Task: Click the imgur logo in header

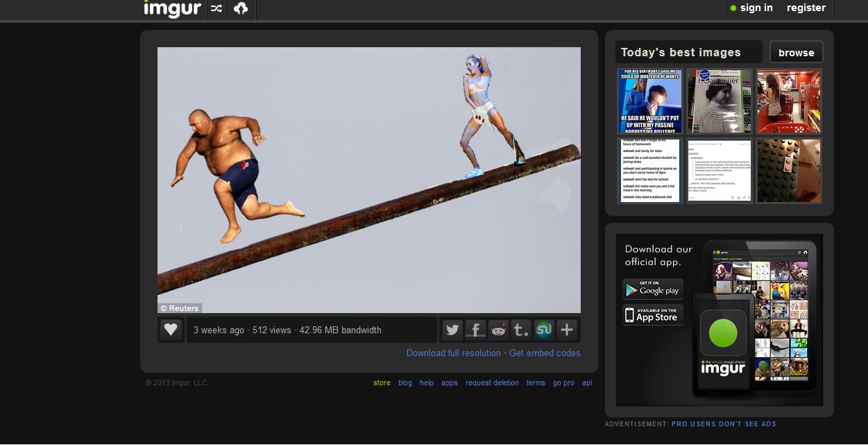Action: tap(172, 9)
